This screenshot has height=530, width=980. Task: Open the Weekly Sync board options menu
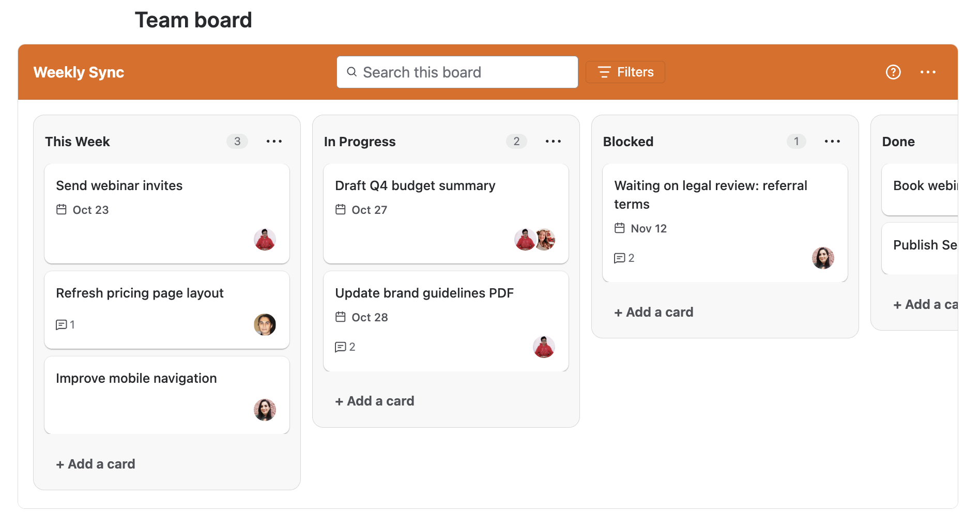click(x=928, y=72)
